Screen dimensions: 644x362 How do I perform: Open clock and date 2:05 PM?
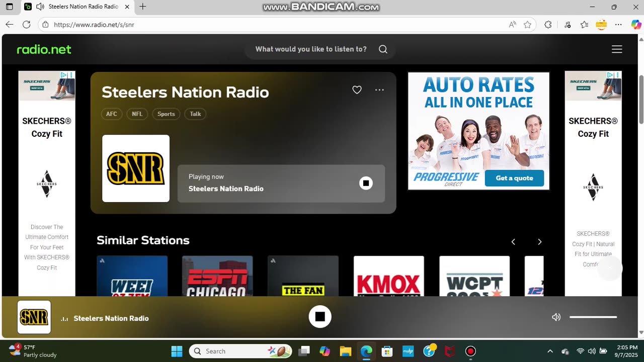pyautogui.click(x=627, y=351)
